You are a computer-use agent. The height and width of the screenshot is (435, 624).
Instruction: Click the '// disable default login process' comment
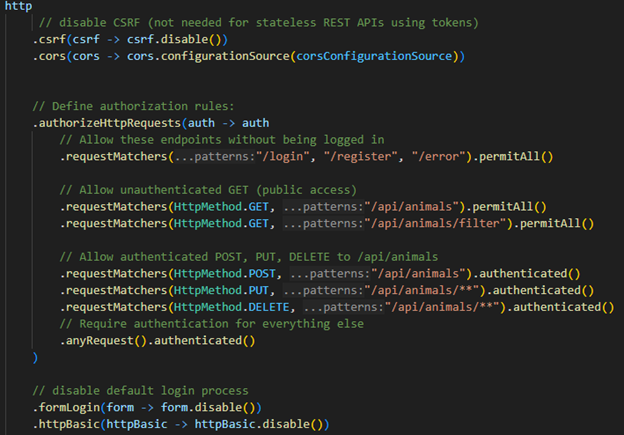tap(140, 390)
